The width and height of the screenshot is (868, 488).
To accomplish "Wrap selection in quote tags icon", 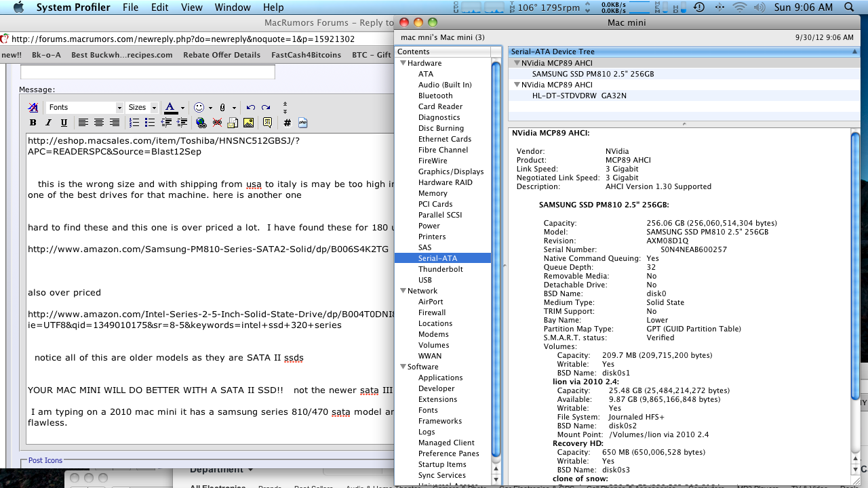I will 267,123.
